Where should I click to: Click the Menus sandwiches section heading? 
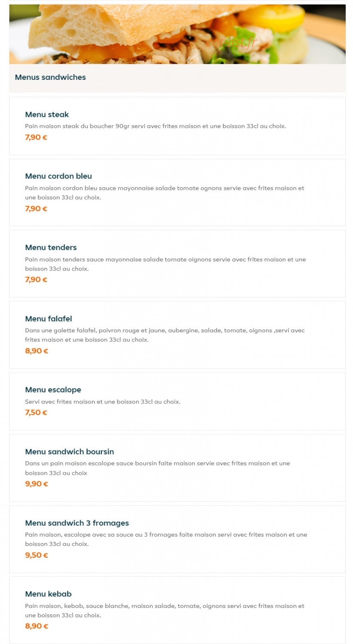point(50,77)
